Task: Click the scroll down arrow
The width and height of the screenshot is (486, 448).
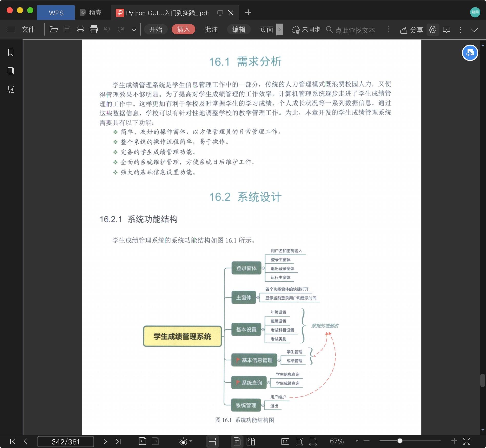Action: pyautogui.click(x=483, y=430)
